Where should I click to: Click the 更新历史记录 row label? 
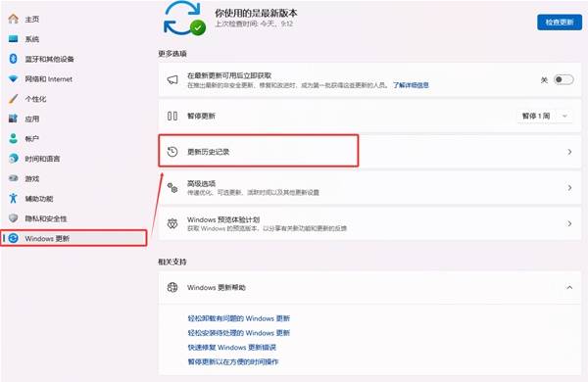point(208,152)
